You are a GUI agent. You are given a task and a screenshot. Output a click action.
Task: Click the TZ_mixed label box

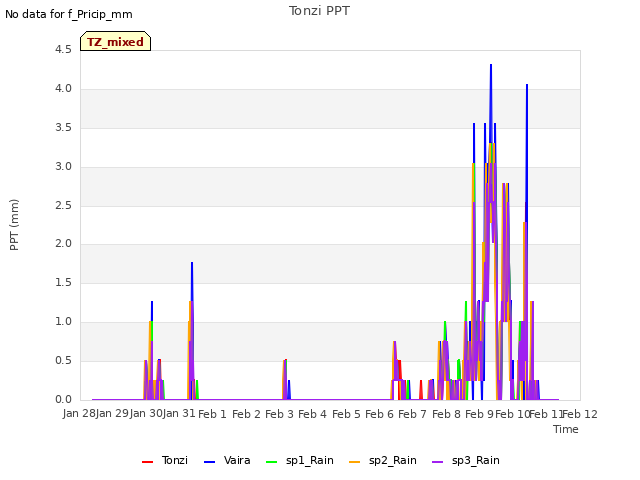(116, 41)
